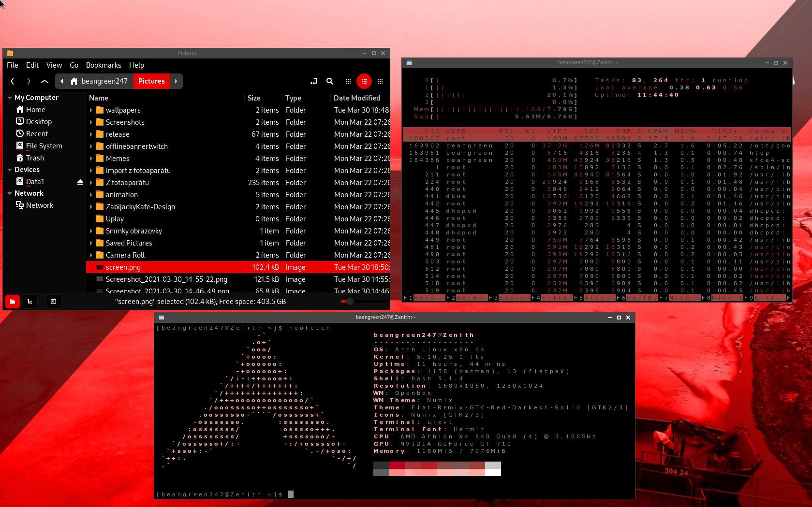Open Network in the sidebar
The width and height of the screenshot is (812, 507).
[x=34, y=205]
